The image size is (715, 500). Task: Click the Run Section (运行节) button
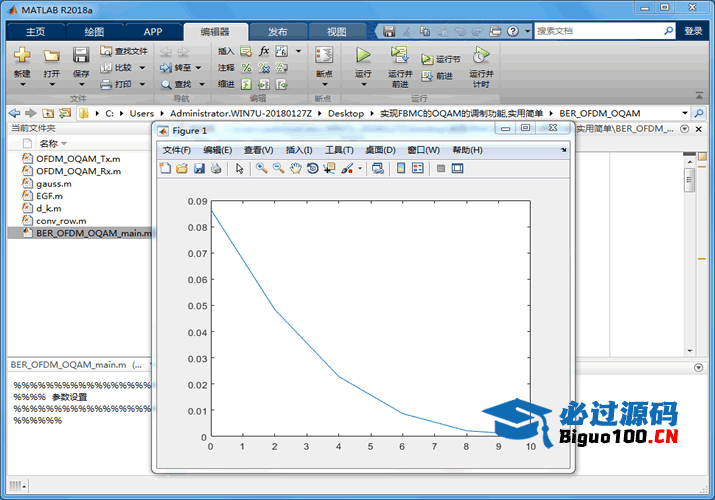pyautogui.click(x=440, y=59)
